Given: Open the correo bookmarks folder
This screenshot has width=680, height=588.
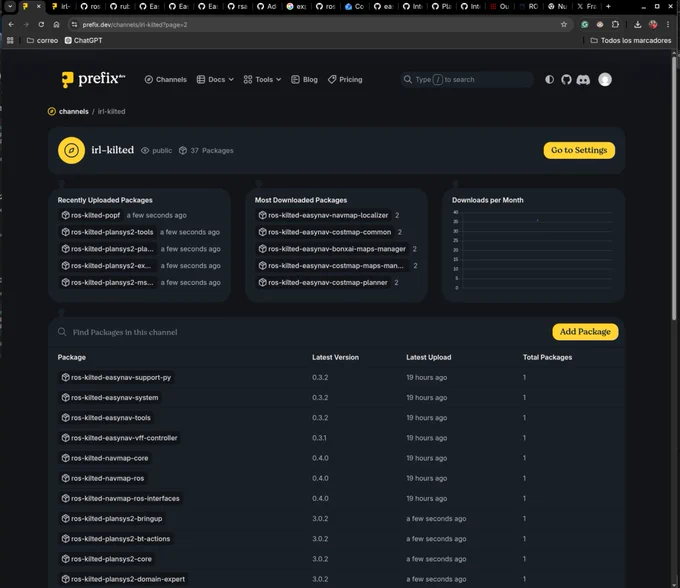Looking at the screenshot, I should (x=42, y=40).
